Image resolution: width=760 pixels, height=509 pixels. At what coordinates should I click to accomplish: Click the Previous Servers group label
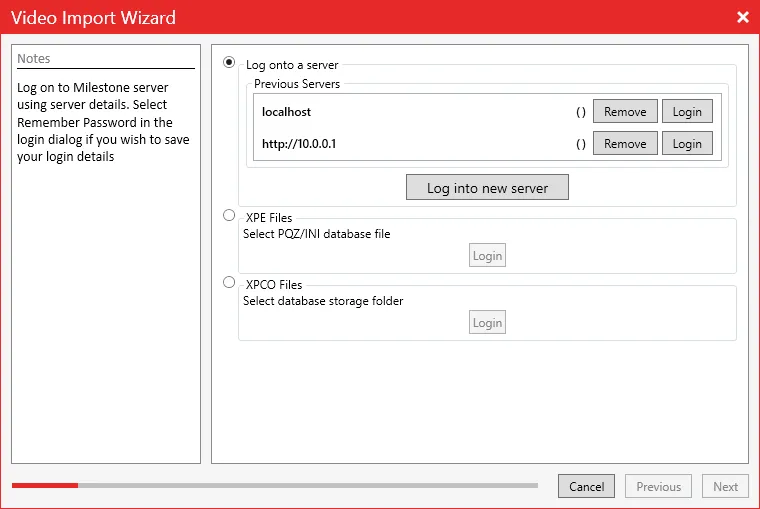[x=297, y=84]
